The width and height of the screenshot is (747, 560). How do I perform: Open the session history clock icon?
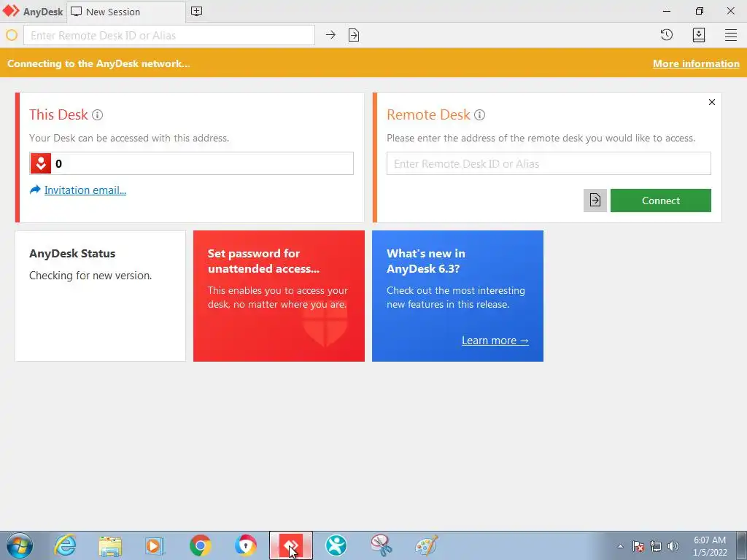pyautogui.click(x=667, y=35)
